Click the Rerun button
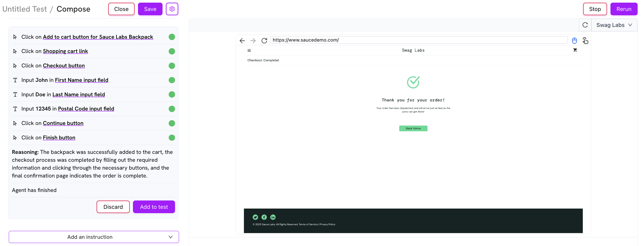 pos(624,9)
